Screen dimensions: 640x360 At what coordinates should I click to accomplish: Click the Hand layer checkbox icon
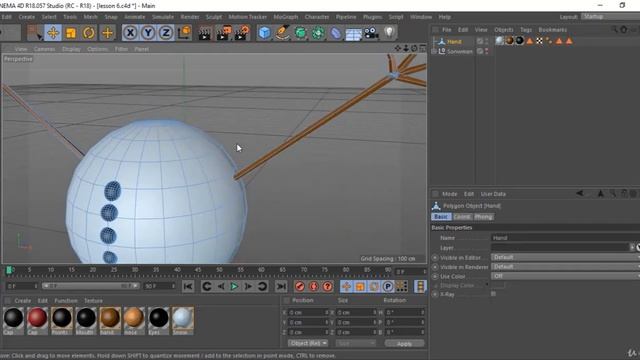coord(480,41)
